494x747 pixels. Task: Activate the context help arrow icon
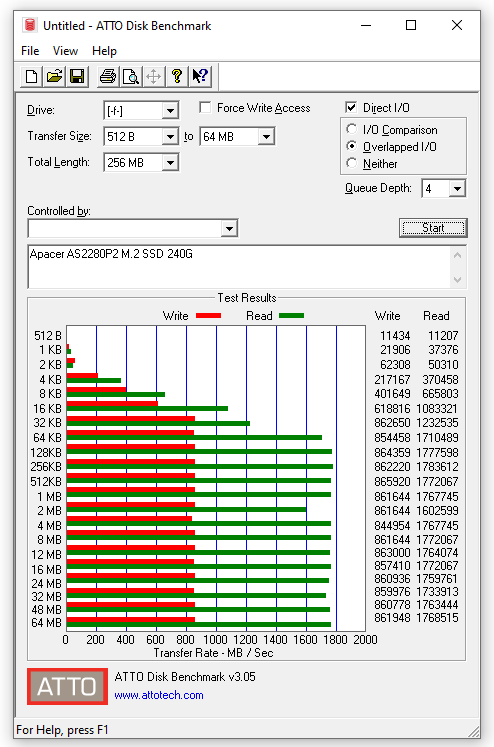[200, 76]
